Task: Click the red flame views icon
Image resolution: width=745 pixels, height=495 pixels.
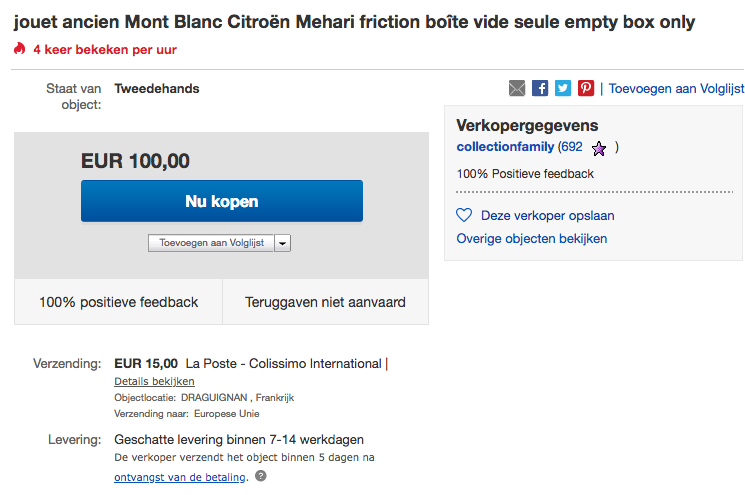Action: (19, 48)
